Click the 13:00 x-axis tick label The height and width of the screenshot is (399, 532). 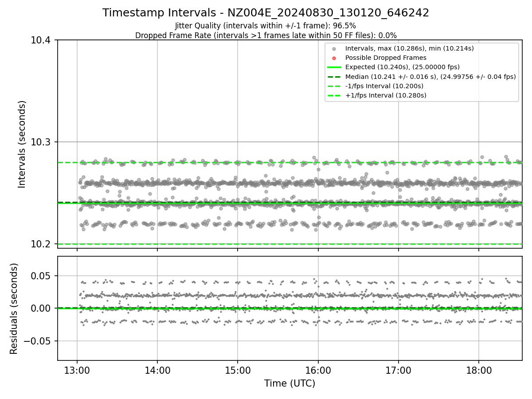point(77,370)
